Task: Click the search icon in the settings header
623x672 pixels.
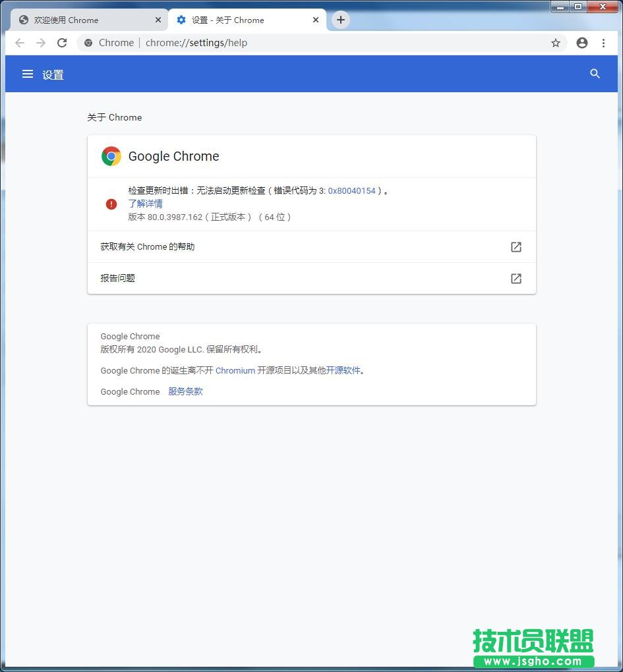Action: pos(595,74)
